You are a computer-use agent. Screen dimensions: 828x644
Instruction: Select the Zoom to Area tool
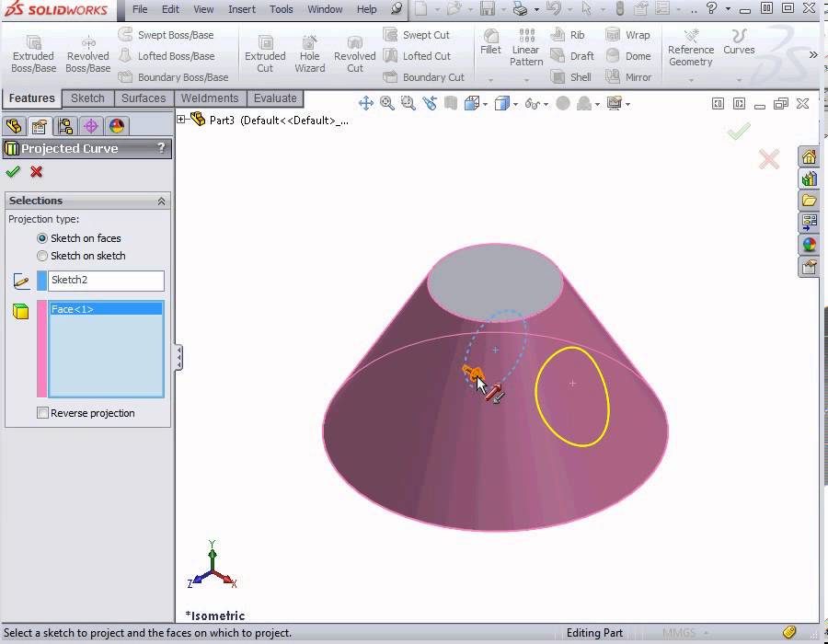[x=408, y=103]
